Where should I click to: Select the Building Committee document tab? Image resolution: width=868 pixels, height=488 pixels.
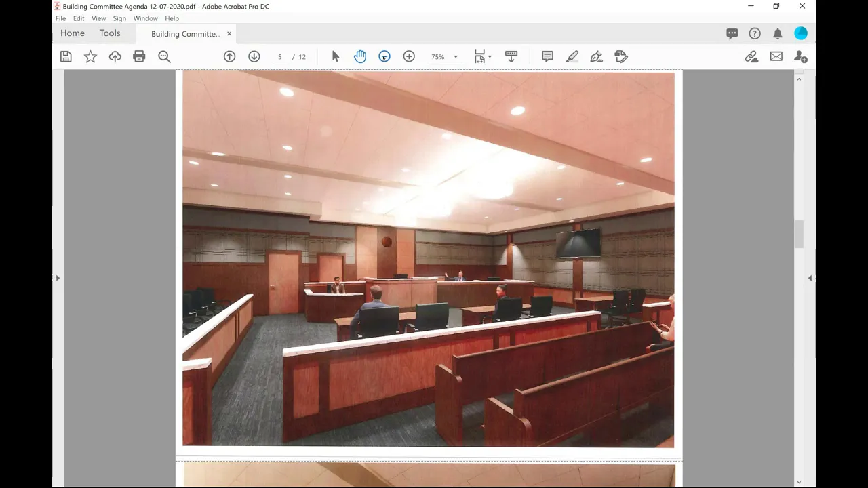[185, 34]
